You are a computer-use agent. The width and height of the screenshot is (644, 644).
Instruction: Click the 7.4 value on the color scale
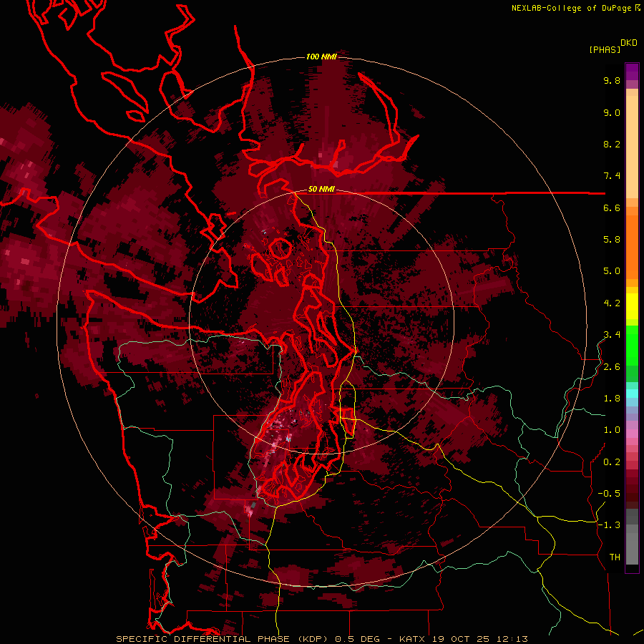[612, 176]
